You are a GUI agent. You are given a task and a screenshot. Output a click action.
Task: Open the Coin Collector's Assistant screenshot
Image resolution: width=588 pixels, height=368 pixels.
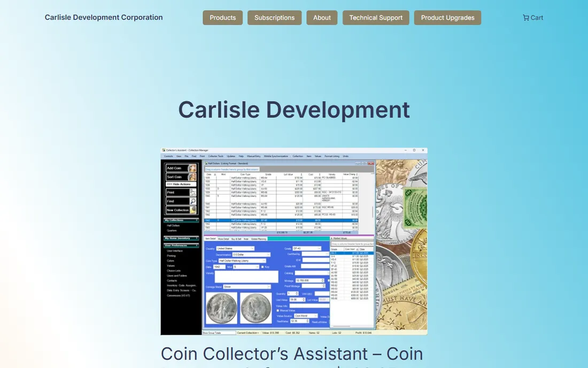[x=294, y=241]
